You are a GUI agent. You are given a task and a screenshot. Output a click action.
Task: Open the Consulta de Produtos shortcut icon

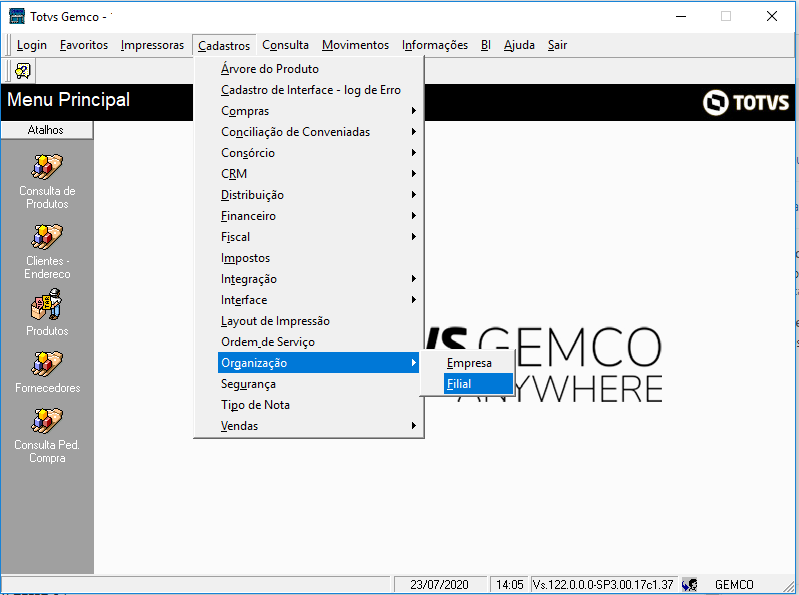(x=47, y=167)
